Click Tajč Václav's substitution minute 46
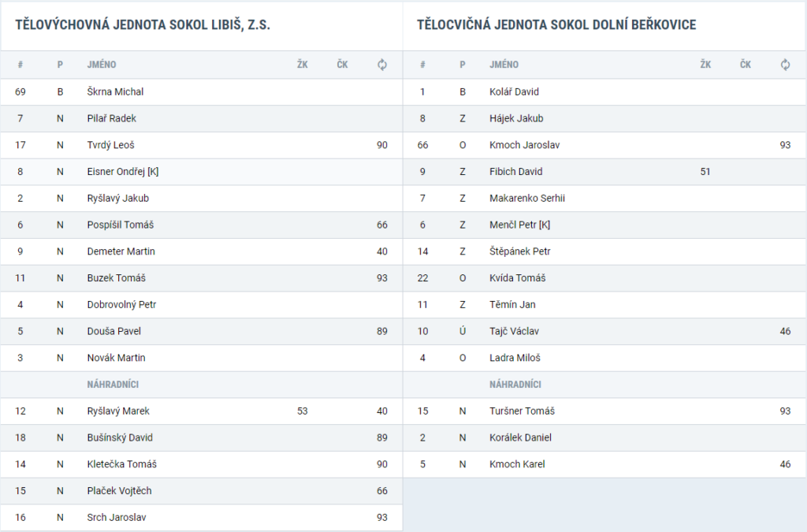The image size is (807, 532). [785, 331]
